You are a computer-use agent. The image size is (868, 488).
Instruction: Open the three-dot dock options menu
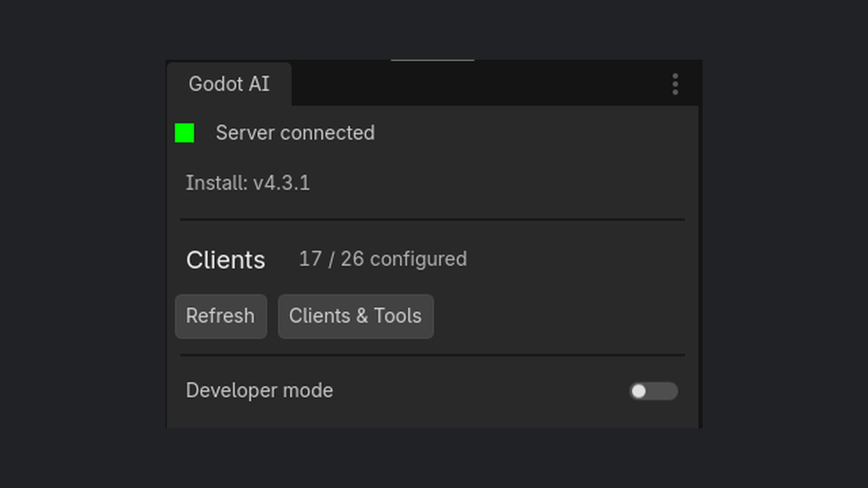pyautogui.click(x=675, y=84)
